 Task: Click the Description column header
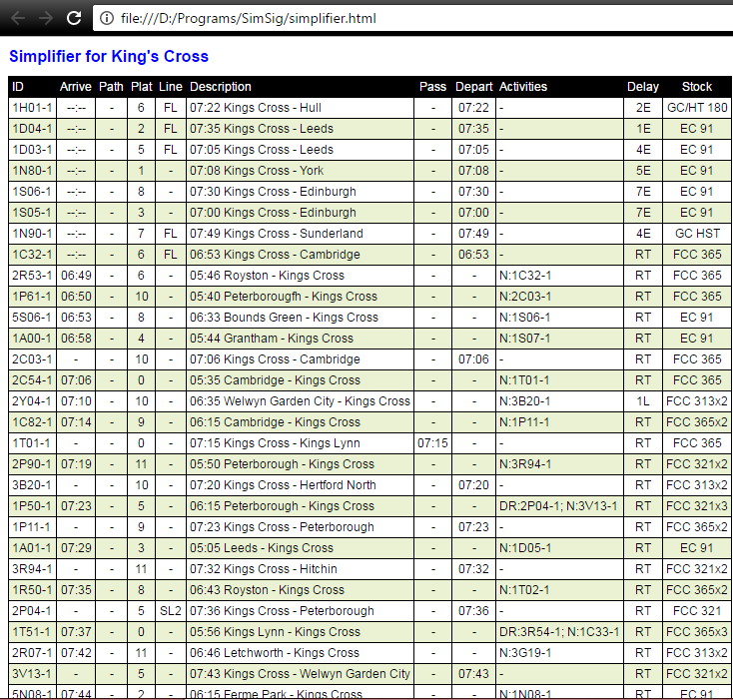pos(220,87)
